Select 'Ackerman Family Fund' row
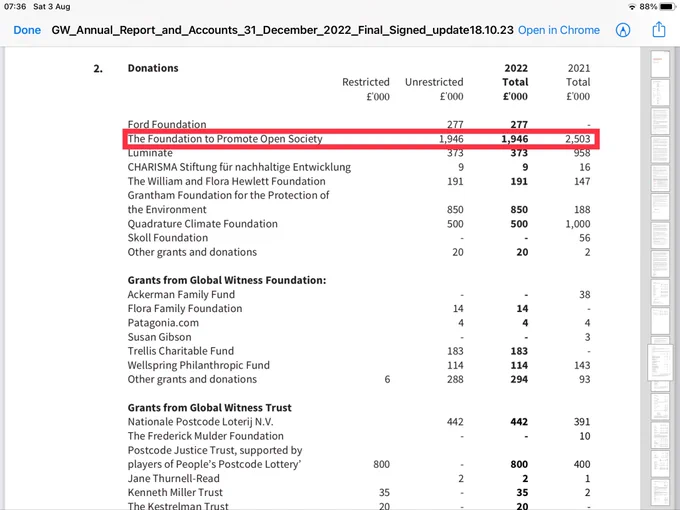The height and width of the screenshot is (510, 680). pyautogui.click(x=358, y=294)
